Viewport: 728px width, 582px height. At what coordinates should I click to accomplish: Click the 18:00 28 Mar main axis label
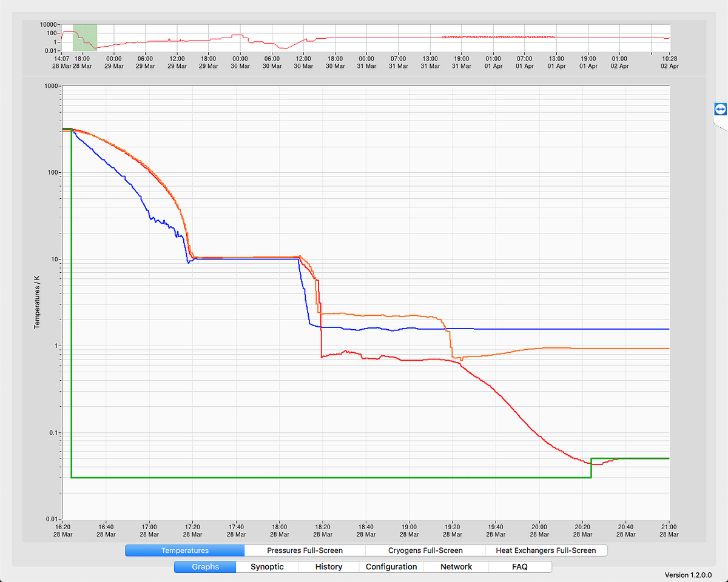coord(280,530)
